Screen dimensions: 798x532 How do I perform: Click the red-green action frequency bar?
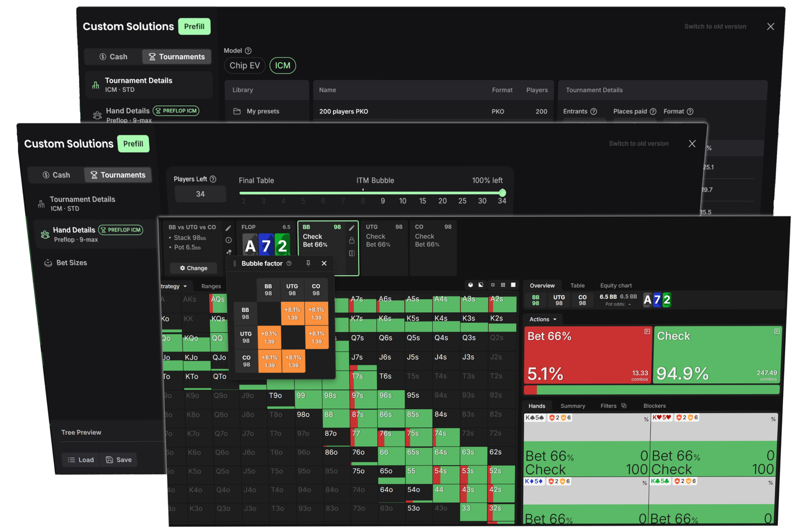coord(652,390)
